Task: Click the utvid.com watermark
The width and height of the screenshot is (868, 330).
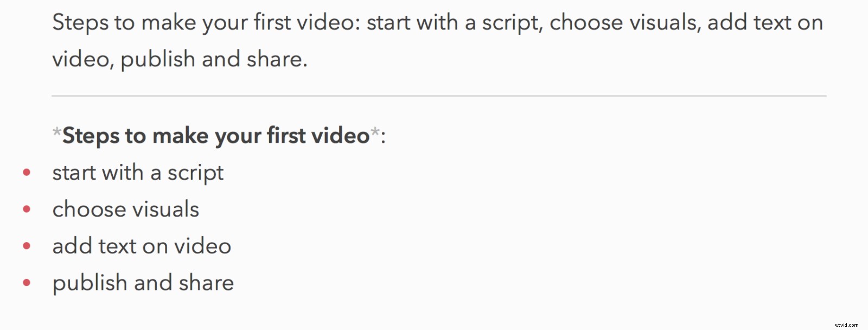Action: [x=846, y=325]
